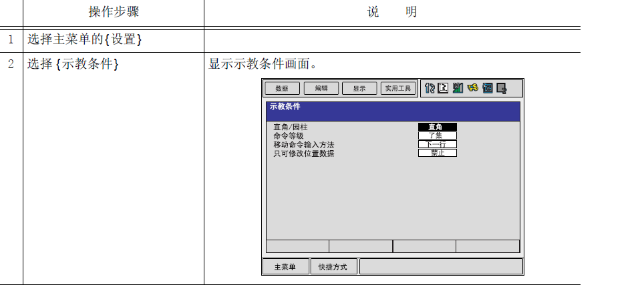Click the message area beside 快捷方式
The image size is (644, 285).
[x=441, y=266]
